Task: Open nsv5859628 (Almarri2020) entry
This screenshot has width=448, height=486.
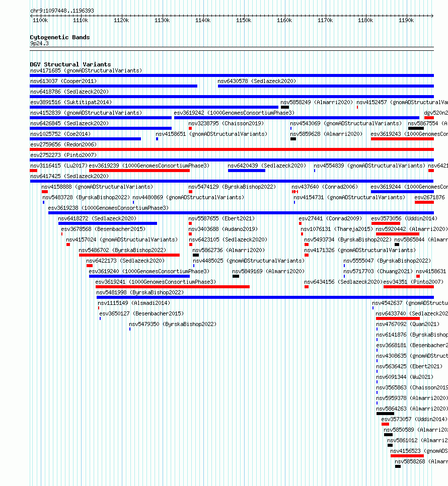Action: click(x=326, y=134)
